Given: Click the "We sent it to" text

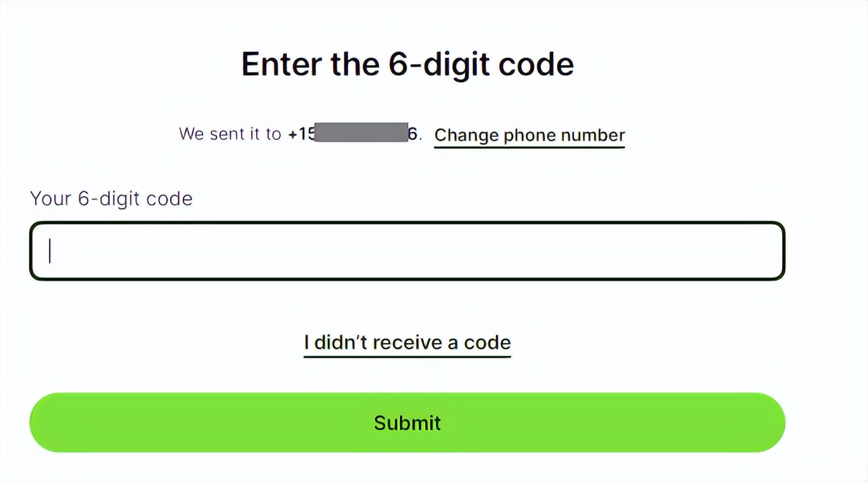Looking at the screenshot, I should click(x=230, y=134).
